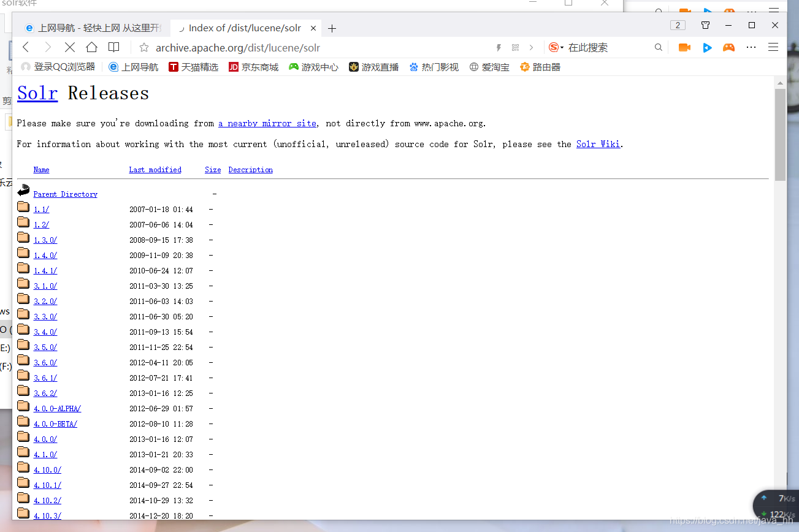Open the 路由器 bookmark
The height and width of the screenshot is (532, 799).
tap(540, 67)
